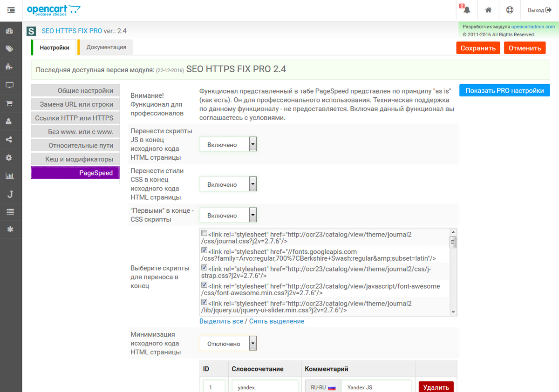559x392 pixels.
Task: Open Catalog via tag icon in sidebar
Action: tap(9, 49)
